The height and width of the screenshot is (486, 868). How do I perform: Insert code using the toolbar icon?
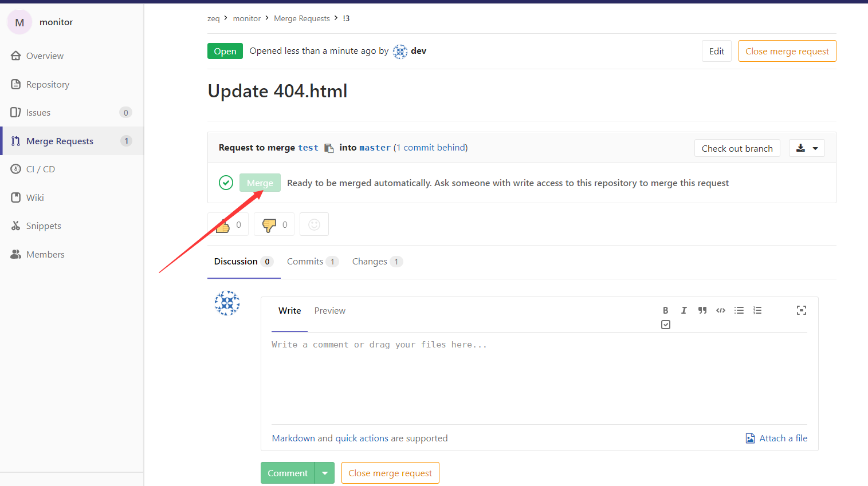point(721,310)
